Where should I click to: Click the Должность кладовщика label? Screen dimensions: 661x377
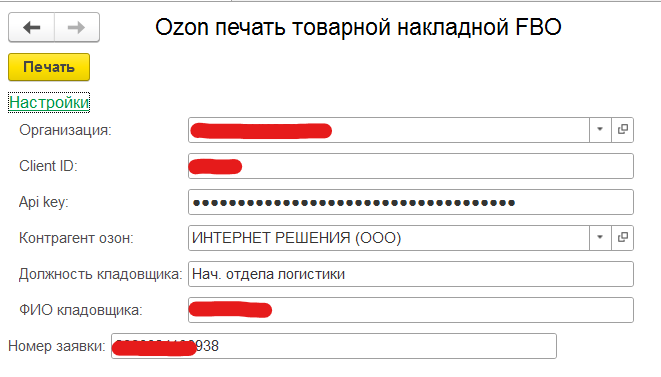pyautogui.click(x=100, y=275)
